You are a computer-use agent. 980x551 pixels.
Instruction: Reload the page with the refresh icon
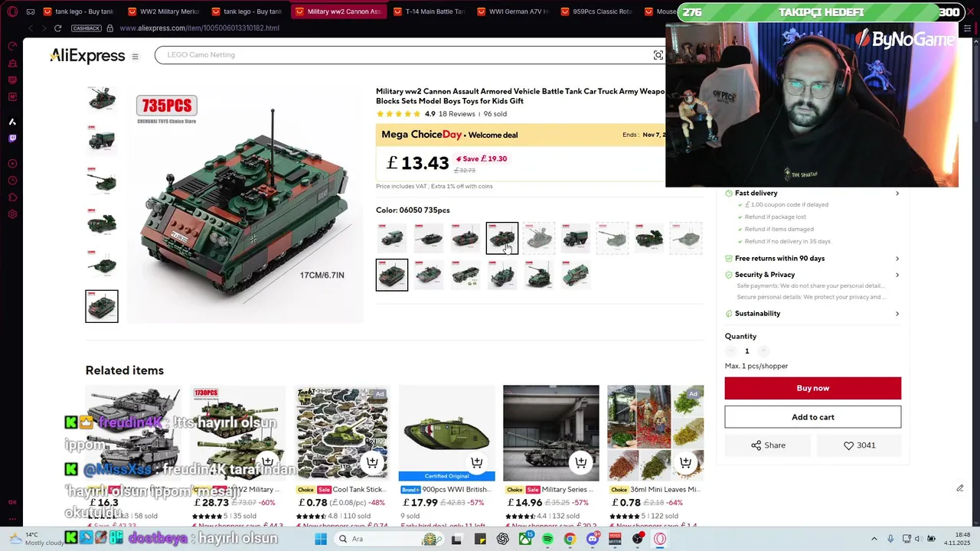[57, 28]
